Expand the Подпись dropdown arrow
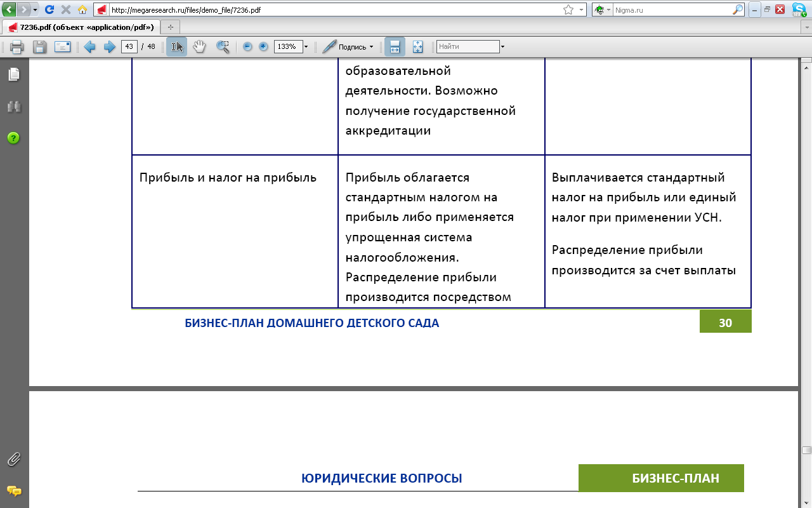Screen dimensions: 812x508 (x=372, y=46)
